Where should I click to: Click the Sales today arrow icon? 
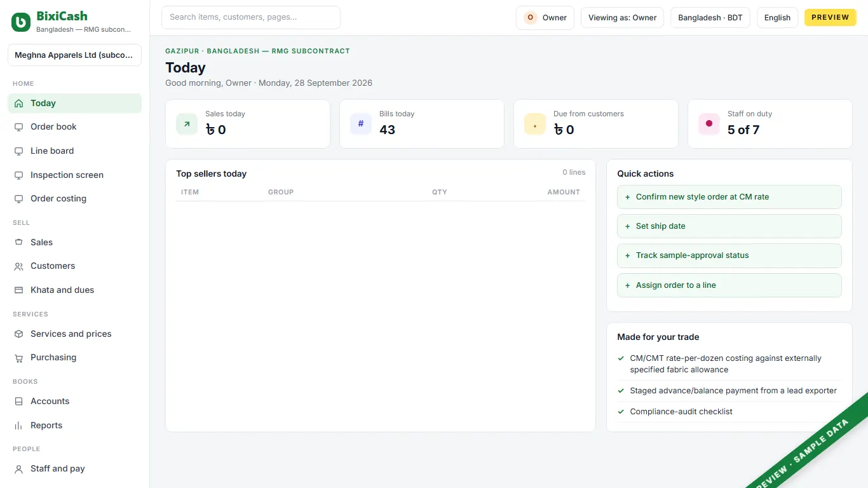tap(187, 124)
